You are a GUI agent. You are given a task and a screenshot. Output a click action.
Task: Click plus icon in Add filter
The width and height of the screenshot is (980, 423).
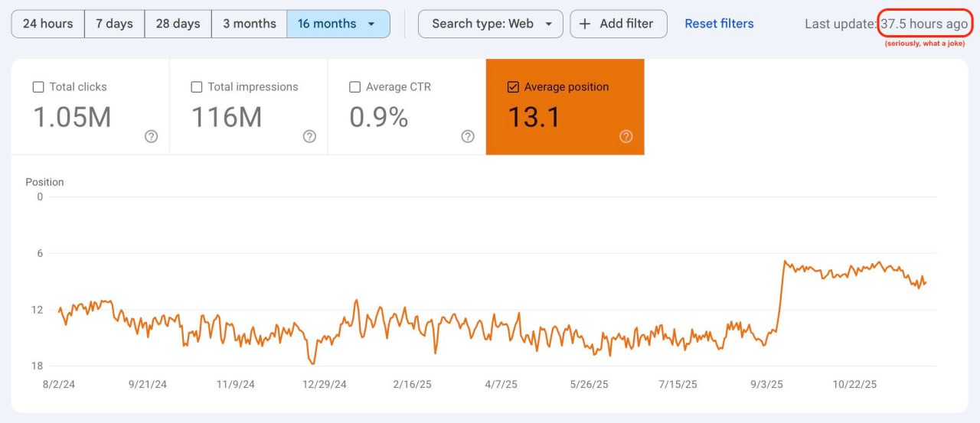[x=585, y=24]
